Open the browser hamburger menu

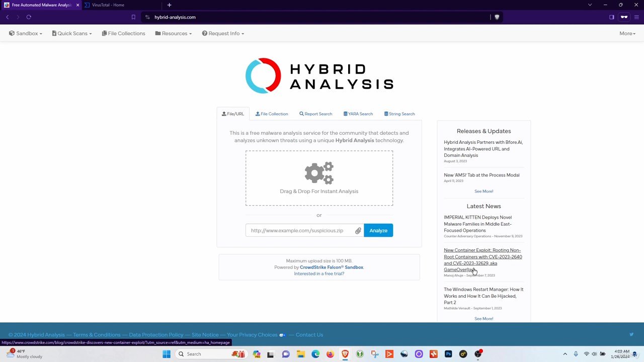tap(636, 17)
